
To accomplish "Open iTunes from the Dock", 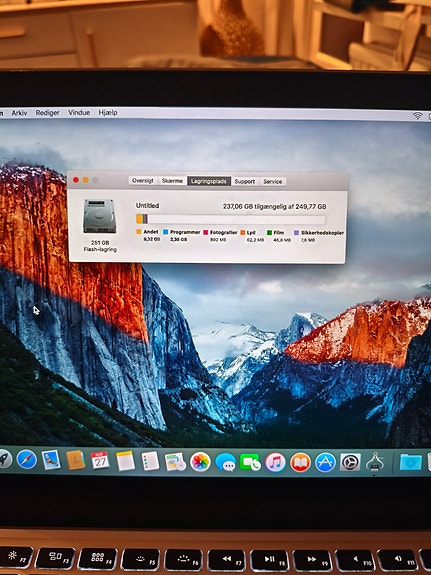I will 275,462.
